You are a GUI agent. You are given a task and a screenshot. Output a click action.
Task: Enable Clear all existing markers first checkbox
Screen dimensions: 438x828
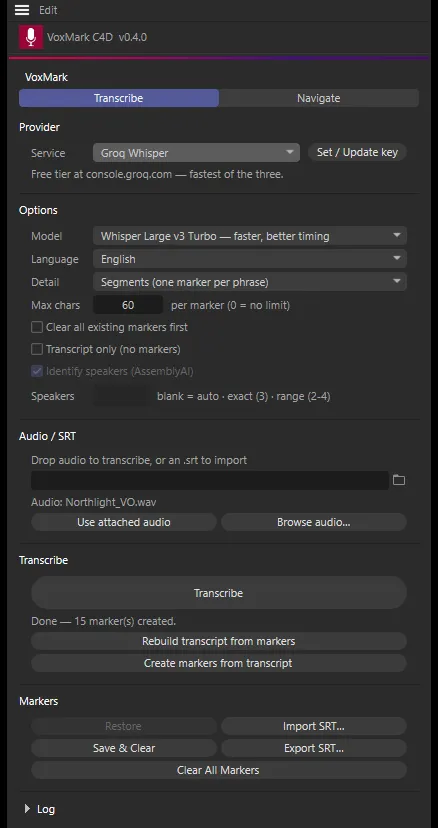(37, 327)
